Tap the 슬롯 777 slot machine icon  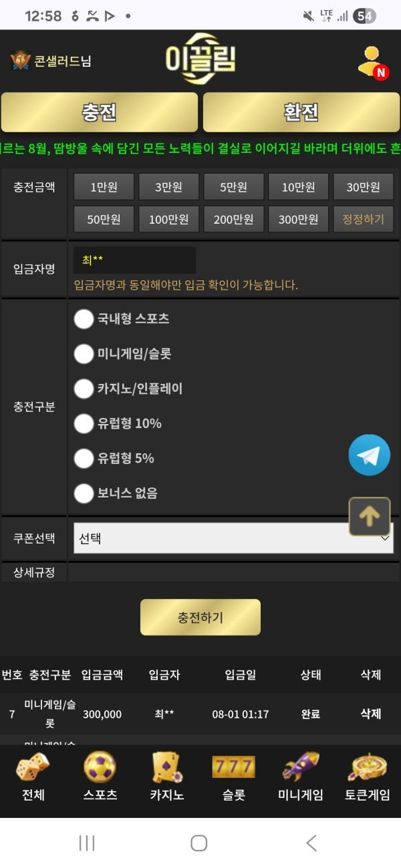tap(233, 768)
